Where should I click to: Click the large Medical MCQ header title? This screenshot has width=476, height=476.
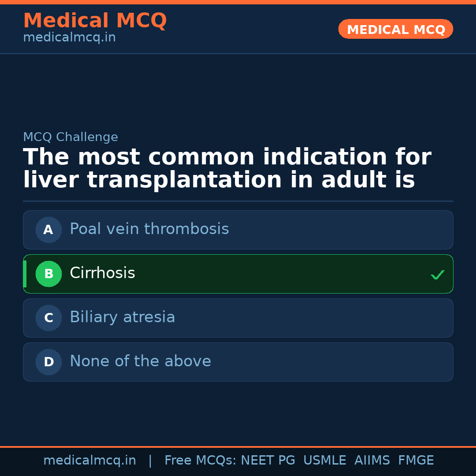[x=95, y=21]
